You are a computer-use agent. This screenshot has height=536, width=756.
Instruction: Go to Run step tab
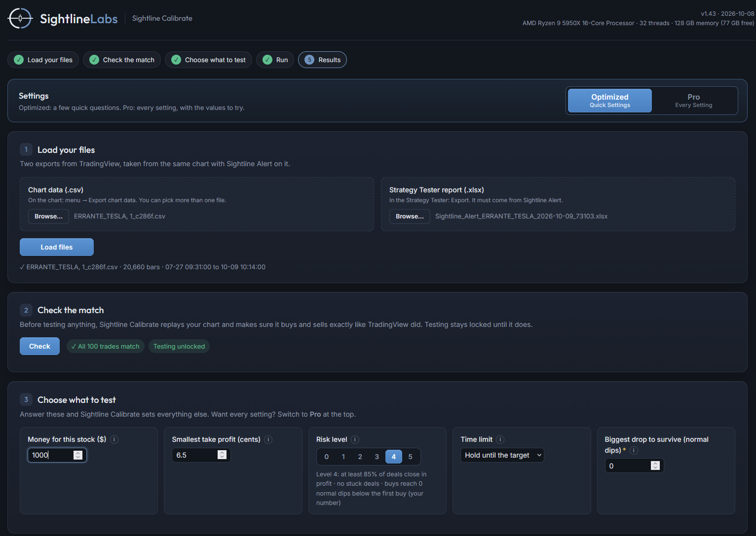tap(275, 60)
